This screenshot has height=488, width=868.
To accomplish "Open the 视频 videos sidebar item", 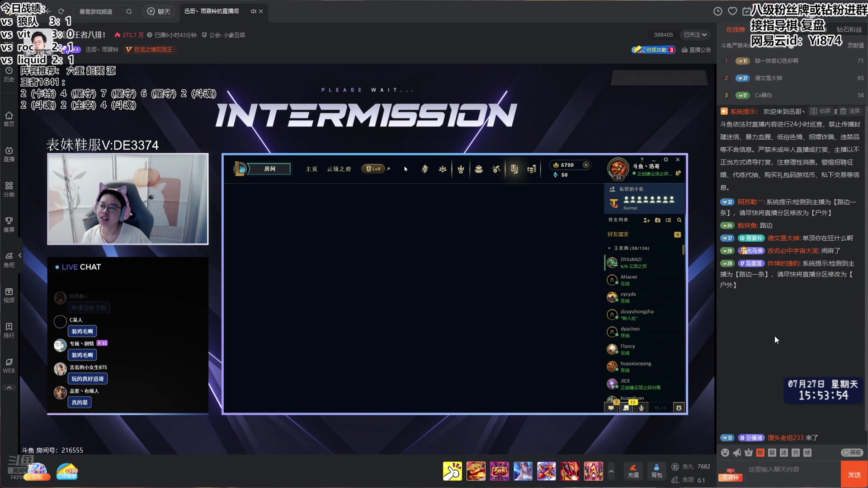I will point(9,296).
